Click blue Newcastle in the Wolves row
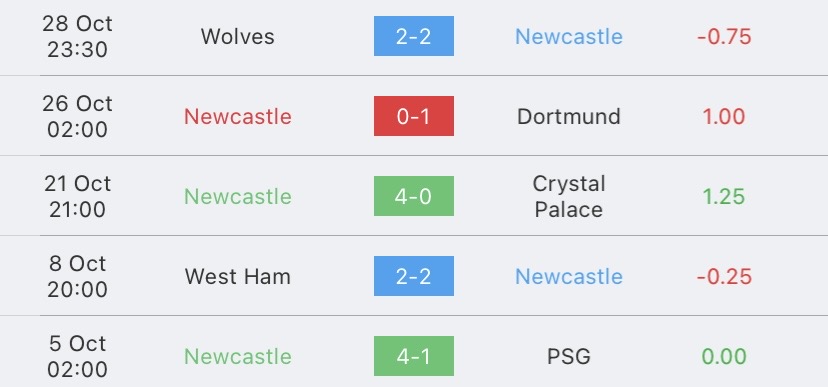Image resolution: width=828 pixels, height=387 pixels. pyautogui.click(x=569, y=36)
